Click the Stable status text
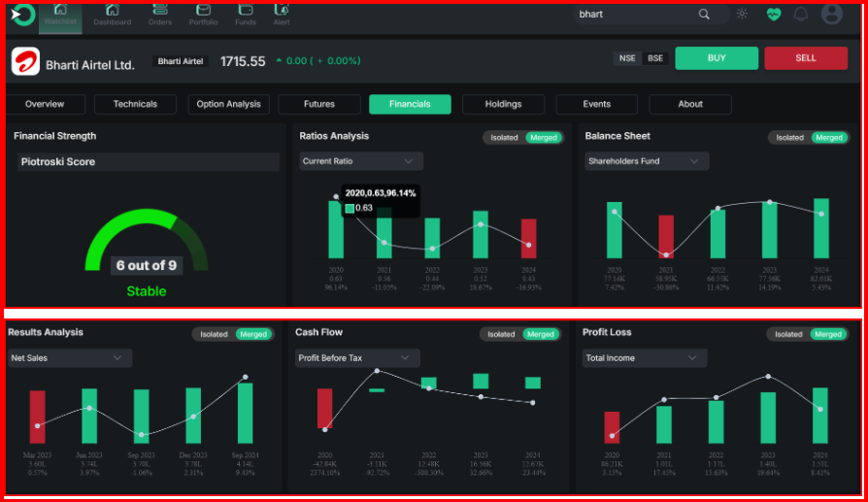Viewport: 868px width, 502px height. tap(147, 291)
